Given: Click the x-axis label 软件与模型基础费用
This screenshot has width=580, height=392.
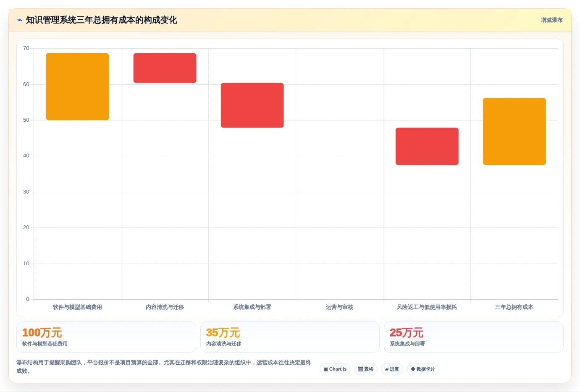Looking at the screenshot, I should [78, 307].
